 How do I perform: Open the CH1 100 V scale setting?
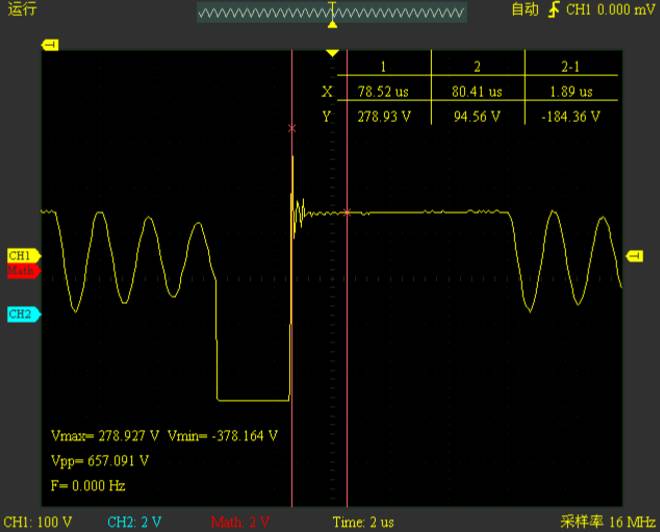tap(38, 522)
